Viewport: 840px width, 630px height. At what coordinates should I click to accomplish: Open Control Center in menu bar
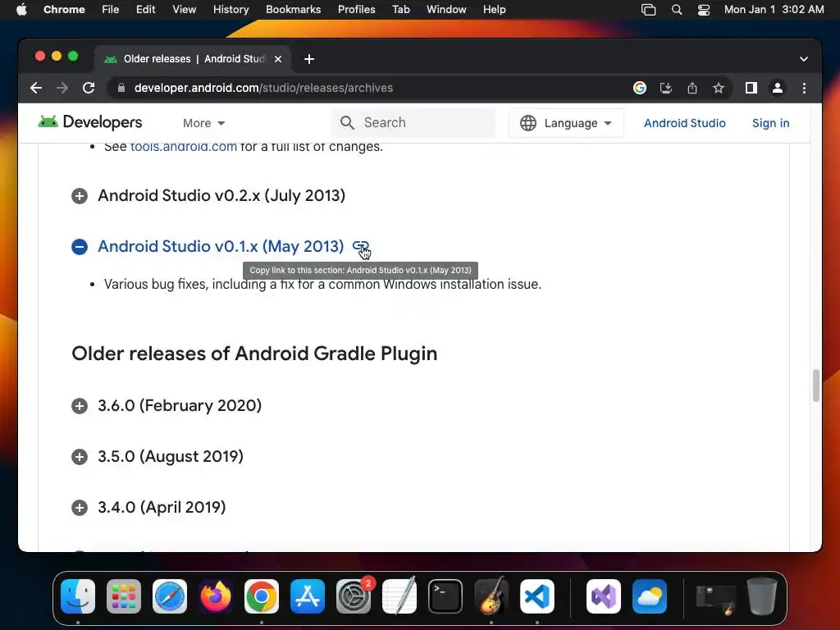click(703, 10)
